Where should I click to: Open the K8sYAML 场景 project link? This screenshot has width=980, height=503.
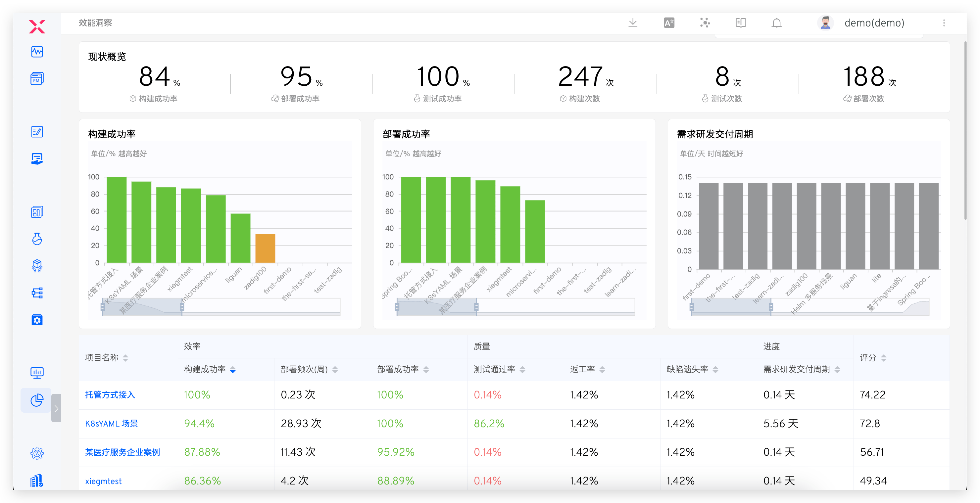[x=112, y=424]
